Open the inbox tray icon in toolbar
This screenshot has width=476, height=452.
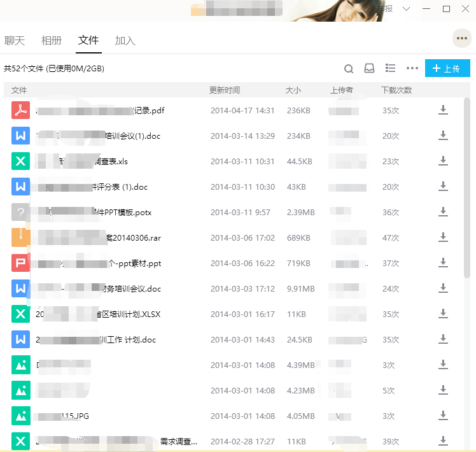tap(369, 68)
